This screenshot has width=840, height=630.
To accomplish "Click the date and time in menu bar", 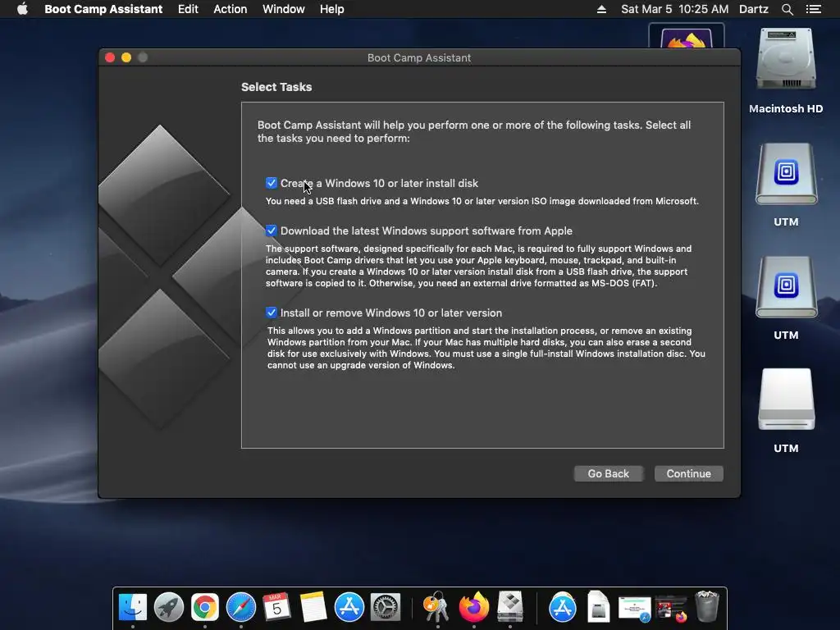I will (674, 9).
